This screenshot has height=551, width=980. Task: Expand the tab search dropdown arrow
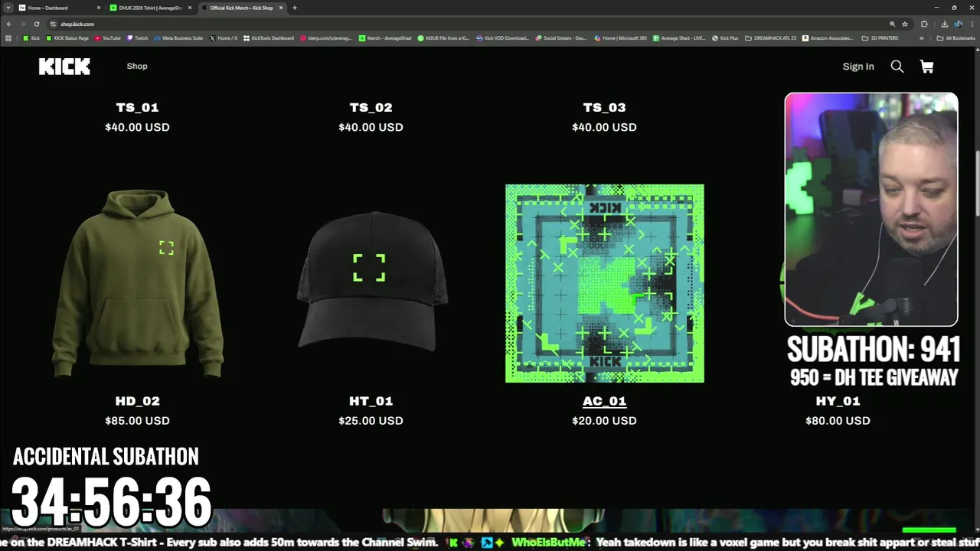tap(8, 8)
